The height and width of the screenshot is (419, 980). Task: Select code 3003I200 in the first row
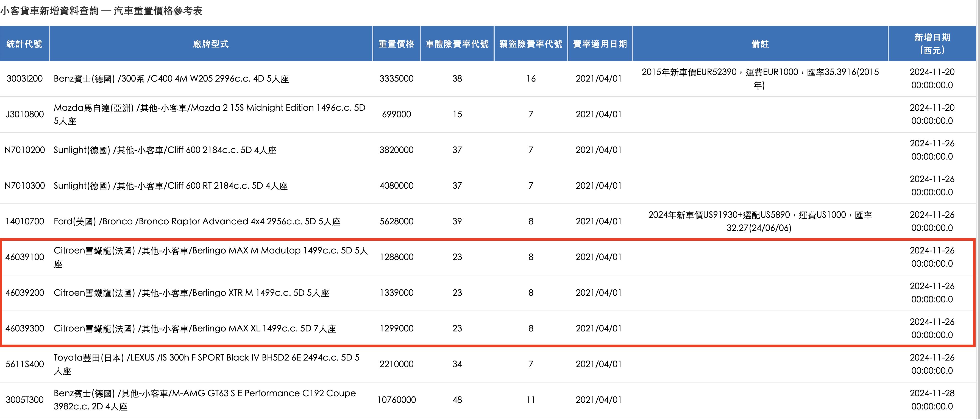tap(25, 79)
